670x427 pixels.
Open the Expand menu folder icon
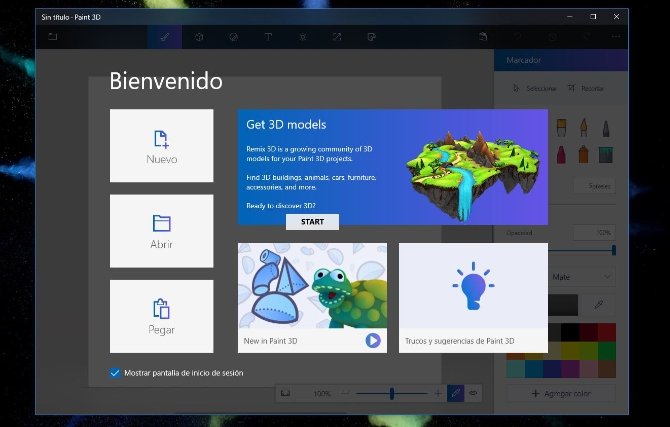click(53, 37)
